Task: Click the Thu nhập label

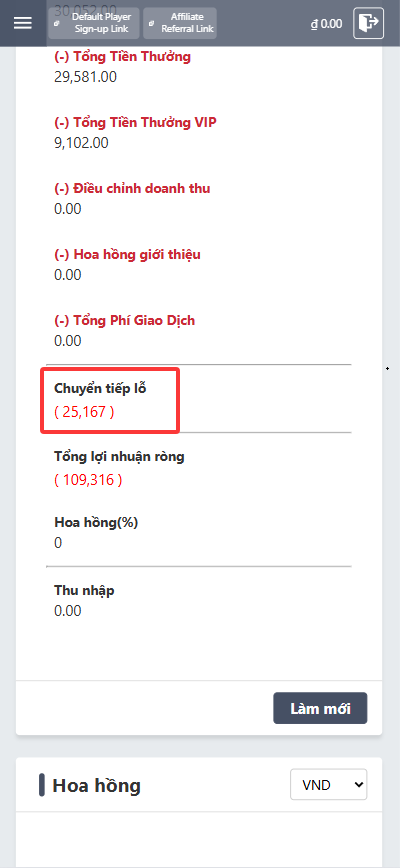Action: click(x=84, y=590)
